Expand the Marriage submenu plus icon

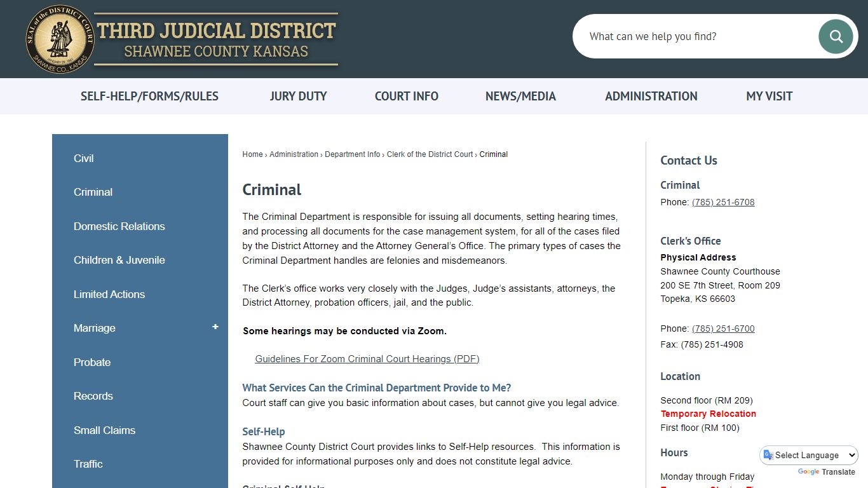tap(215, 327)
